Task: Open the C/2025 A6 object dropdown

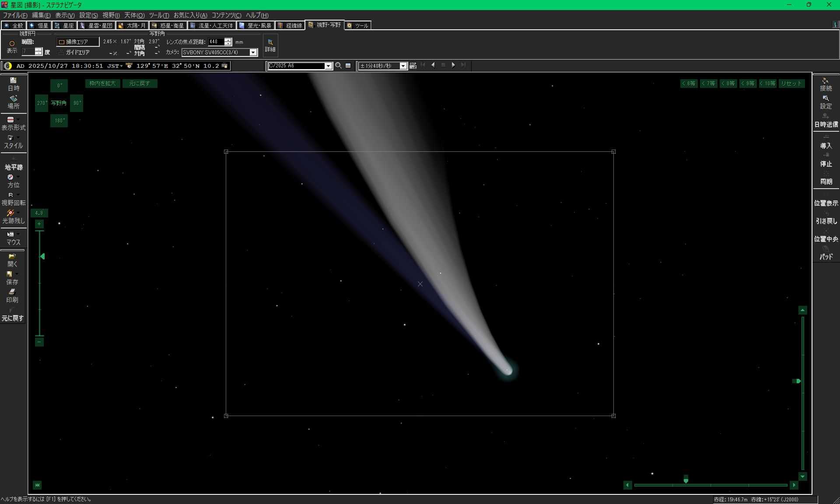Action: tap(328, 66)
